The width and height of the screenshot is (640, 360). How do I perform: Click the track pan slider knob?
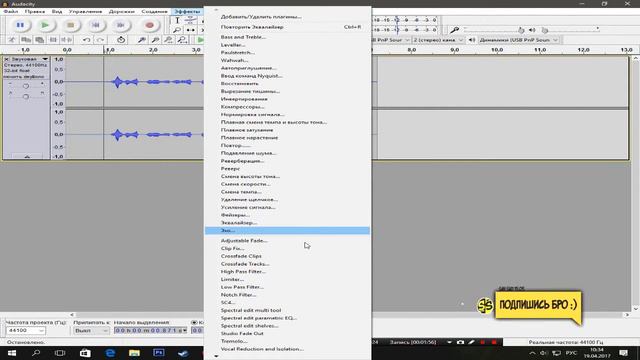click(x=26, y=97)
